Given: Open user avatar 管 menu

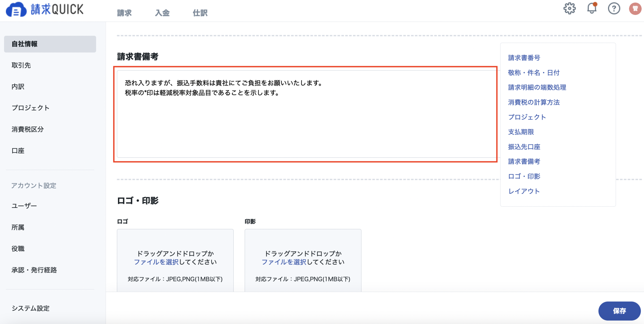Looking at the screenshot, I should [635, 9].
